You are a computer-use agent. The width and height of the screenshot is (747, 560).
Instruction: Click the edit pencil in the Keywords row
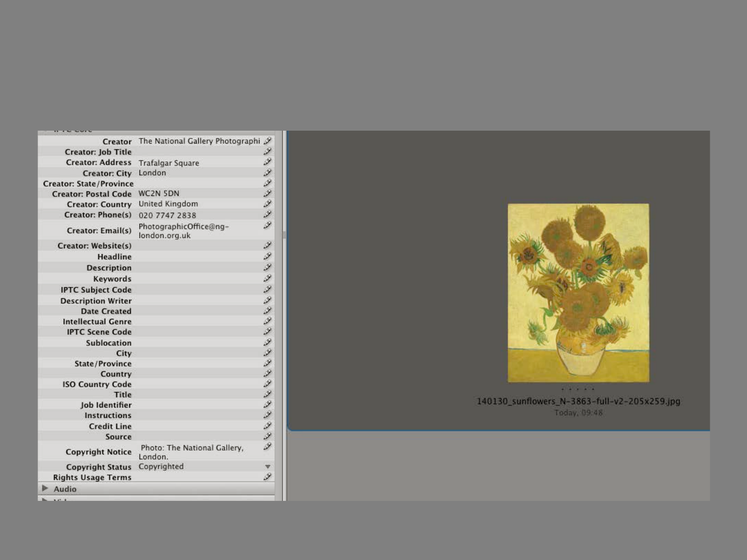(x=268, y=278)
